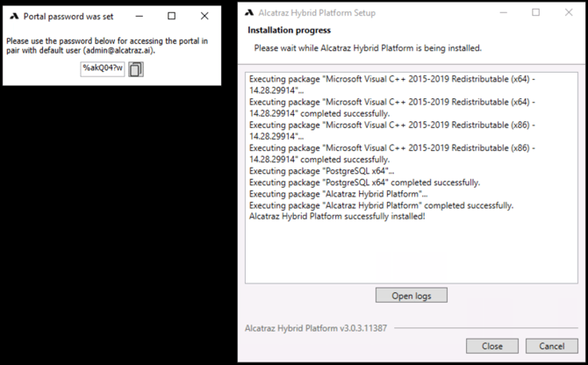Maximize the Alcatraz Hybrid Platform Setup window

[x=536, y=13]
